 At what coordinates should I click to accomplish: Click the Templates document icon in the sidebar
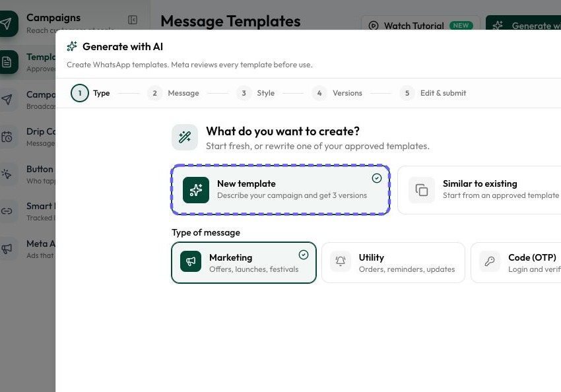tap(7, 62)
